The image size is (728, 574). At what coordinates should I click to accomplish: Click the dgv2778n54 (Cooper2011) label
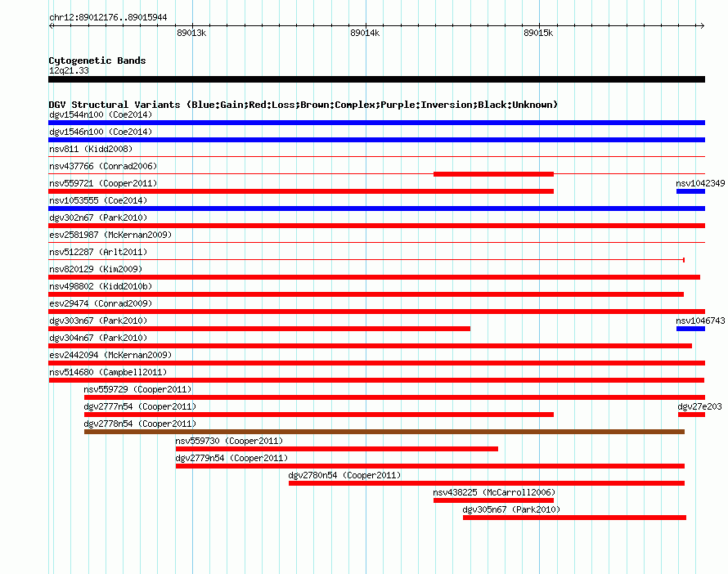click(x=140, y=424)
